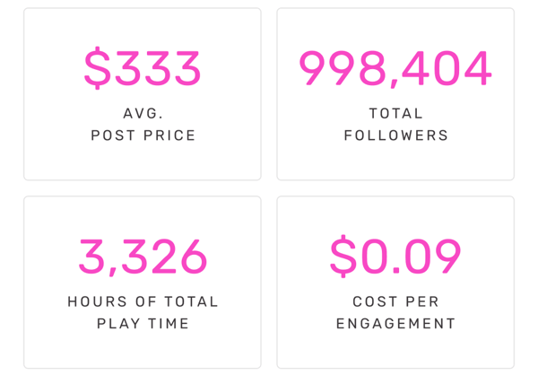Click the digit 6 in 3,326

click(x=194, y=256)
